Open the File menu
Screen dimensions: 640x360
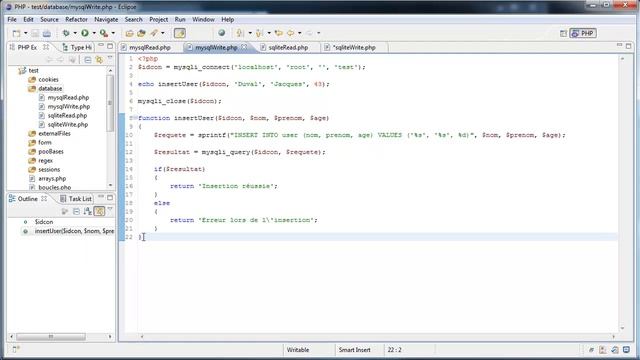point(12,20)
